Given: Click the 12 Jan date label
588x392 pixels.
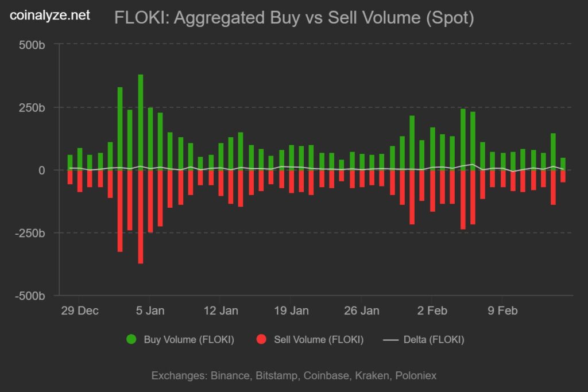Looking at the screenshot, I should [x=220, y=311].
